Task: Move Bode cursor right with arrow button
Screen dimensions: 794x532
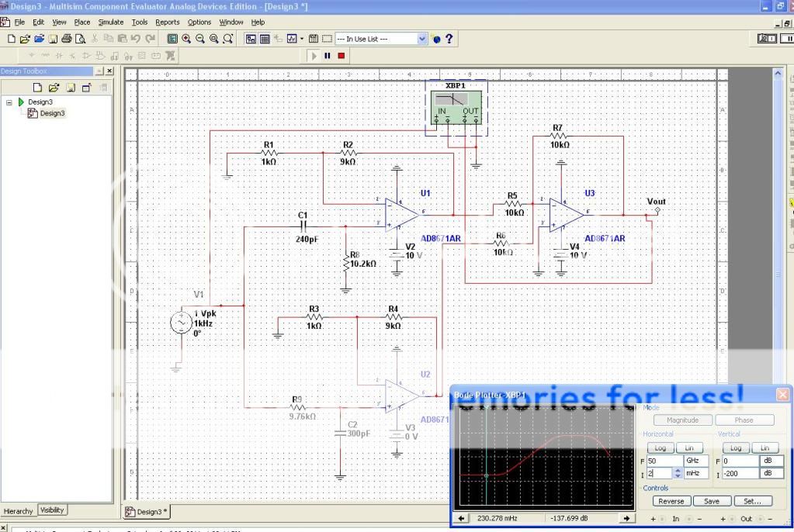Action: pos(626,519)
